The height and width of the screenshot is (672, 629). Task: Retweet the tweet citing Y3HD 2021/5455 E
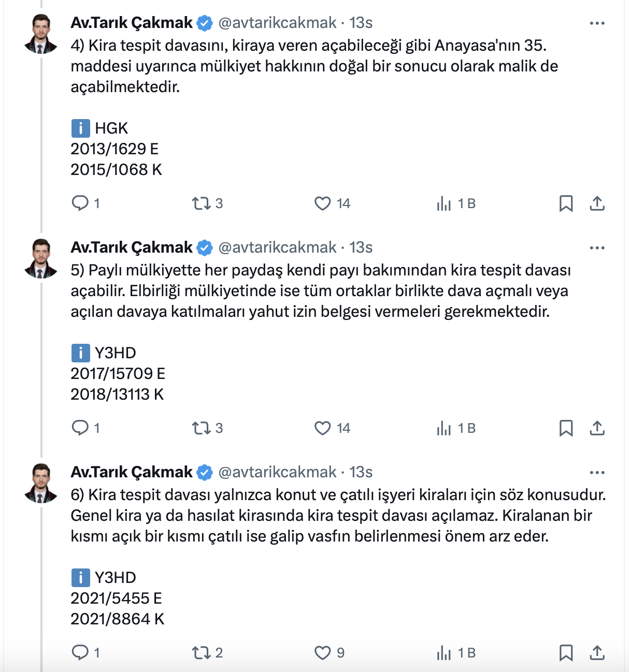tap(201, 652)
